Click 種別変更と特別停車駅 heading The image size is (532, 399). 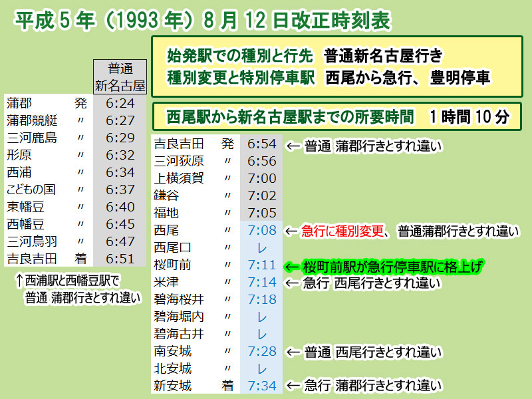[x=241, y=78]
